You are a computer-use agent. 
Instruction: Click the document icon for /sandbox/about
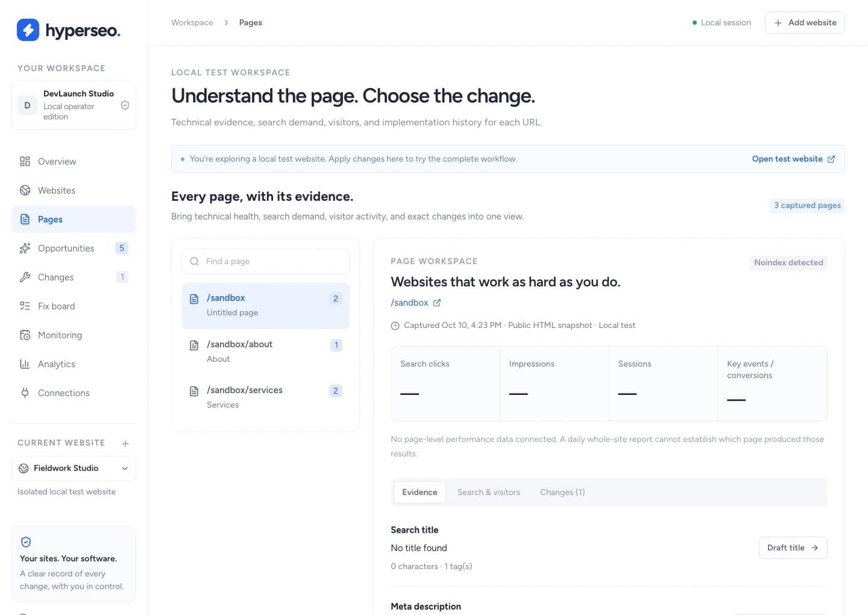pyautogui.click(x=194, y=345)
